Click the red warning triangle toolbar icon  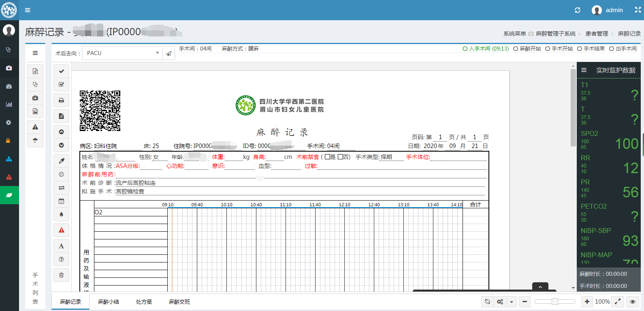62,230
